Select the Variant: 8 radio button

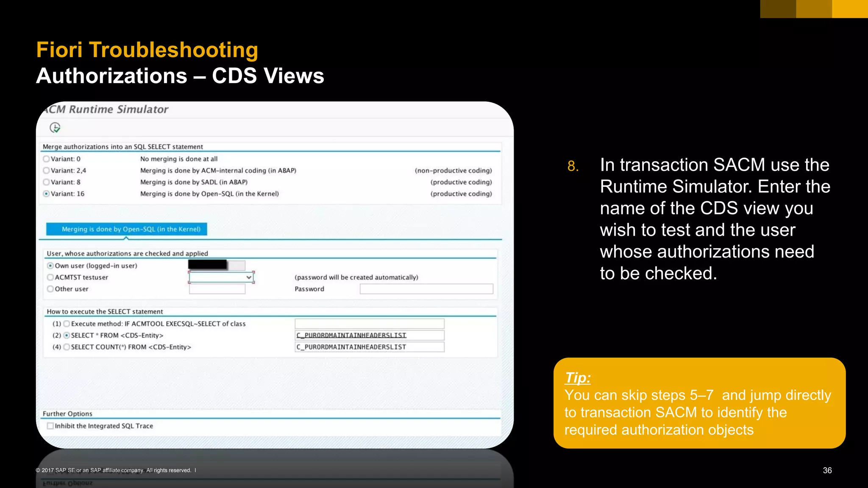click(46, 182)
